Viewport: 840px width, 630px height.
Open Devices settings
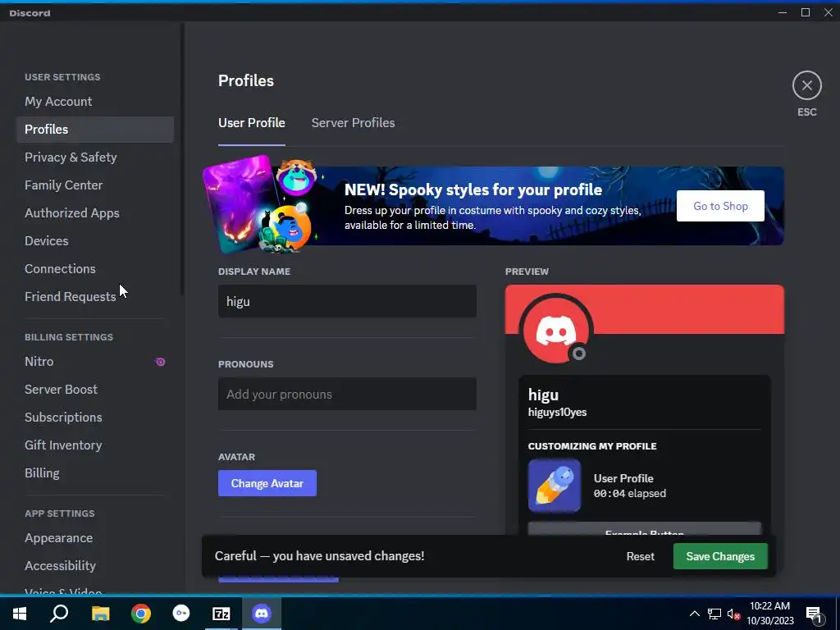[x=95, y=240]
